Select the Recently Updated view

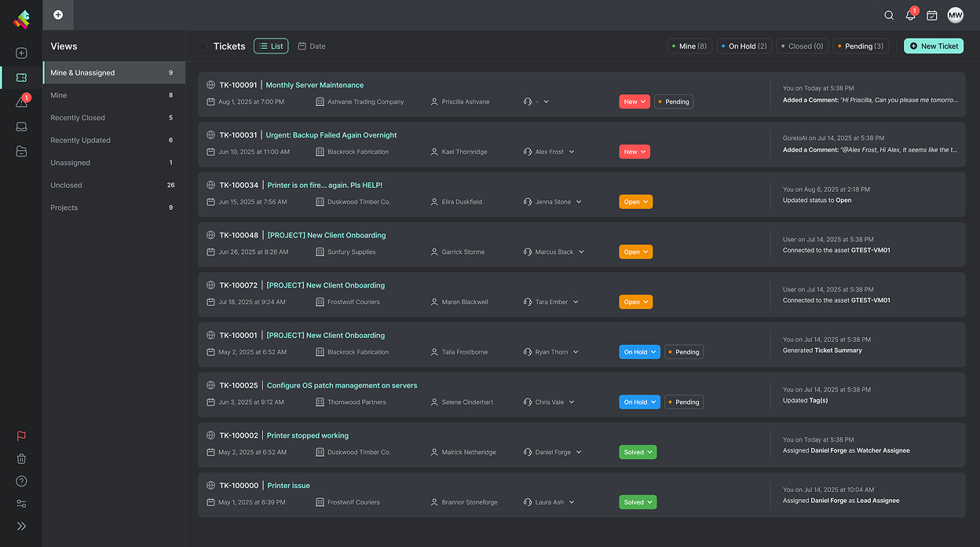(114, 140)
